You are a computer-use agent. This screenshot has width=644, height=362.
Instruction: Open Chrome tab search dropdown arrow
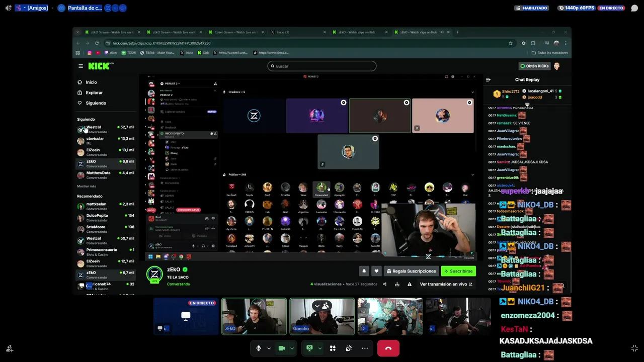pos(77,32)
